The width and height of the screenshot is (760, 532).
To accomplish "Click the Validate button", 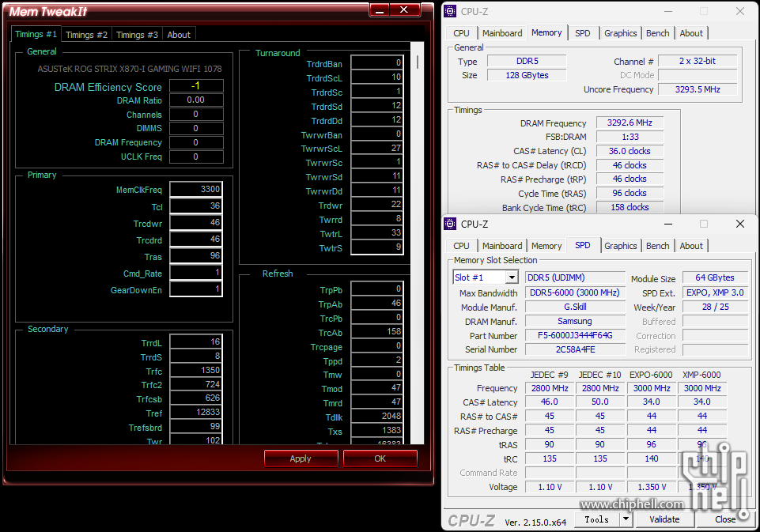I will [664, 519].
